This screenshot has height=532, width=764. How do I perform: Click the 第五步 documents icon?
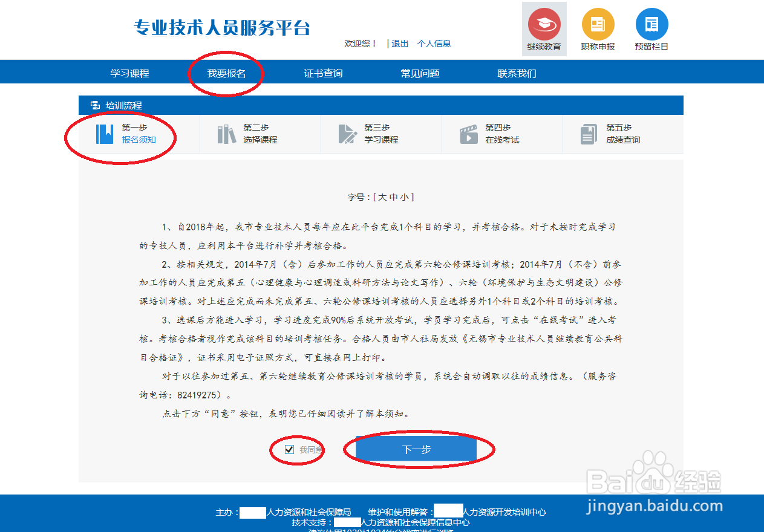pos(589,134)
